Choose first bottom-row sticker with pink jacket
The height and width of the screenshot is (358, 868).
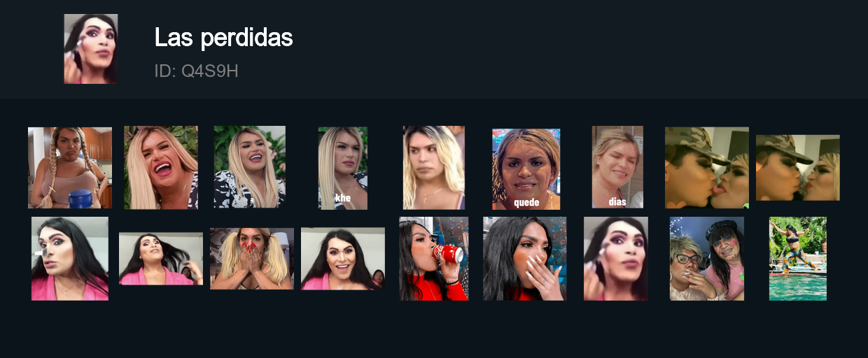[70, 259]
